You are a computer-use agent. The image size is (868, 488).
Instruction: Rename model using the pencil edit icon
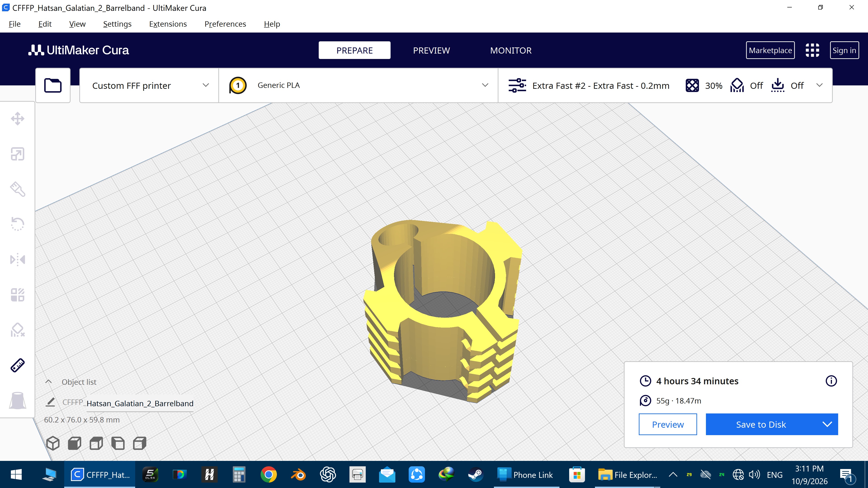[50, 402]
